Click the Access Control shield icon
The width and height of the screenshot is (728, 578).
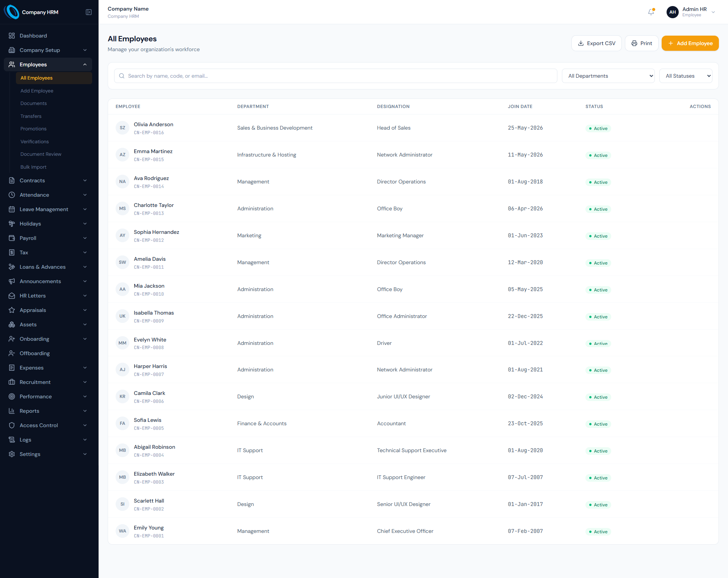(x=12, y=425)
